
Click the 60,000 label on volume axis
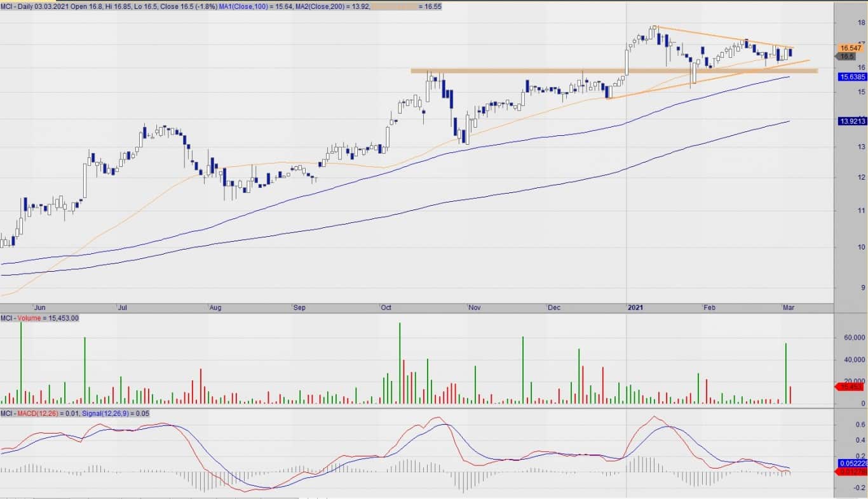pyautogui.click(x=854, y=338)
